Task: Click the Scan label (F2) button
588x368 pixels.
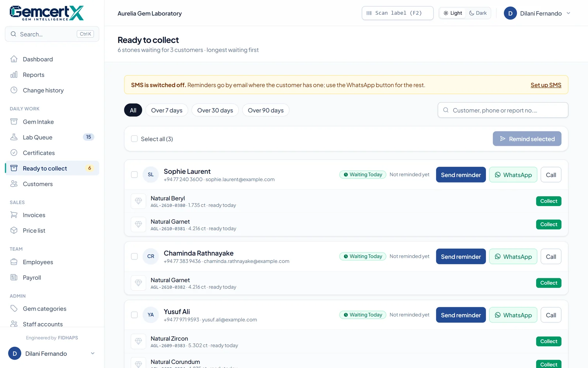Action: pos(398,13)
